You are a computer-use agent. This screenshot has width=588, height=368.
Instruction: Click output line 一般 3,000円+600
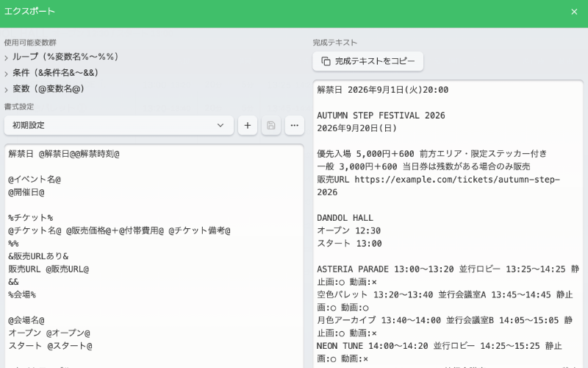424,166
